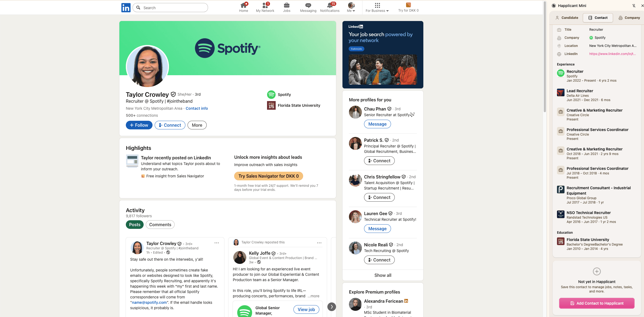Unpin the Happlicant Mini panel
Screen dimensions: 644x317
(x=634, y=5)
